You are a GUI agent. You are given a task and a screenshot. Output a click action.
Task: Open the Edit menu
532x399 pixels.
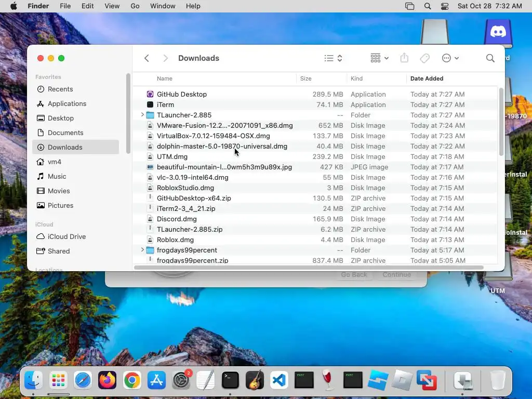[87, 6]
